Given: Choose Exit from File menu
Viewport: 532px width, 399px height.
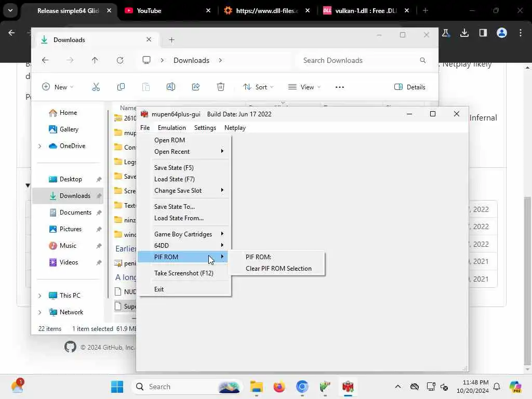Looking at the screenshot, I should click(x=185, y=289).
